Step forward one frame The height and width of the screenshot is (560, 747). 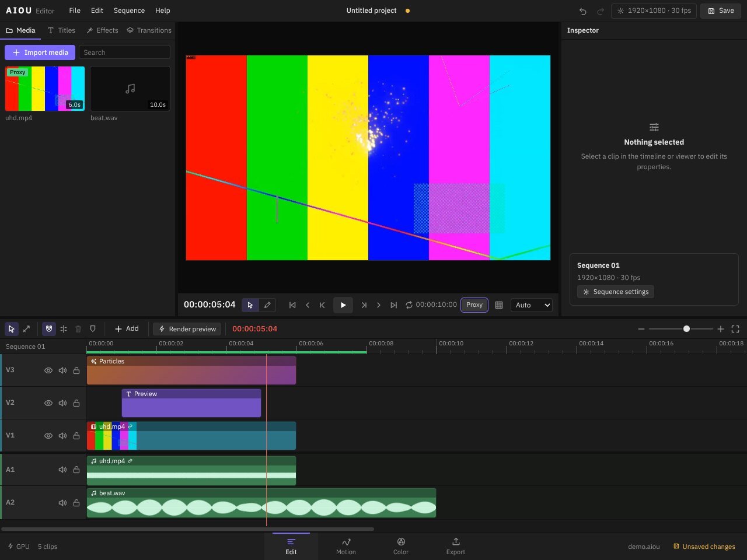(x=379, y=305)
